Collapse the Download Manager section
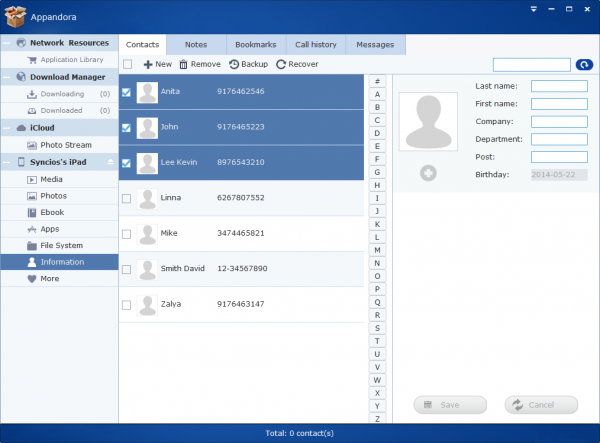600x443 pixels. tap(6, 77)
